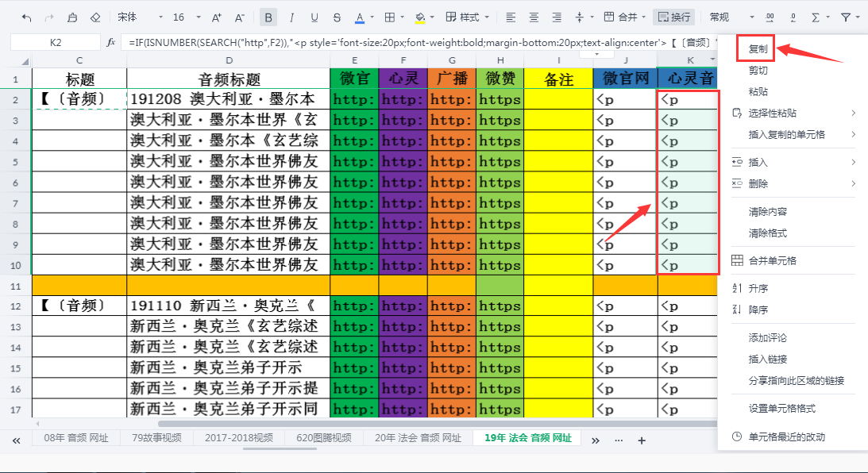Open the borders dropdown arrow
This screenshot has width=868, height=473.
click(x=403, y=17)
